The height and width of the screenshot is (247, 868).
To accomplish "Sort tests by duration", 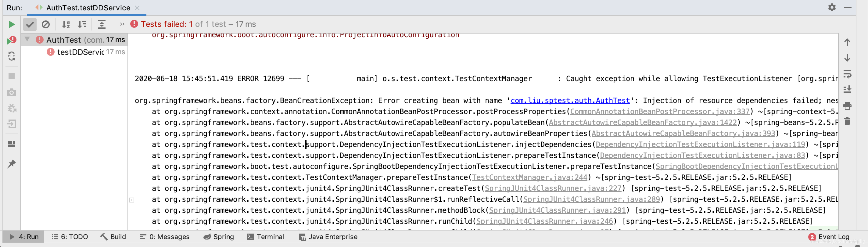I will [82, 24].
